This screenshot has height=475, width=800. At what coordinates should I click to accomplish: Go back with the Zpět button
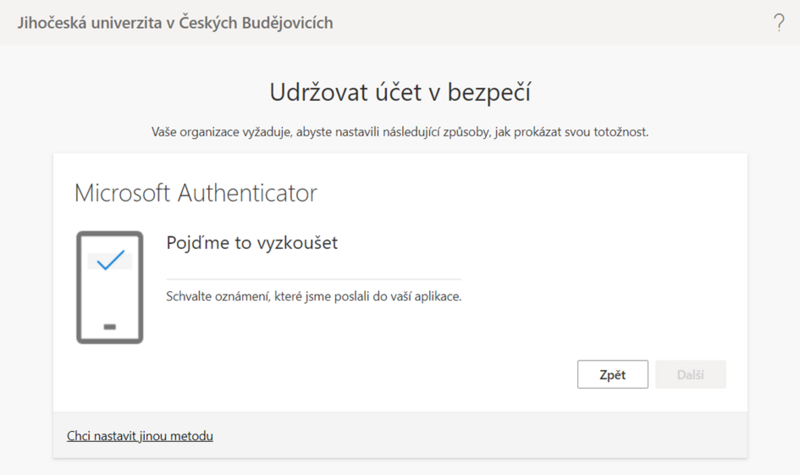tap(612, 375)
